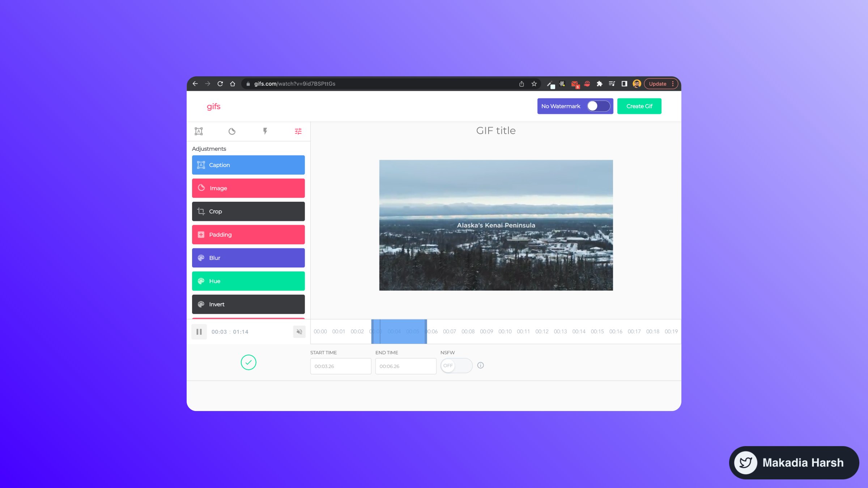Select the Crop adjustment tool
Screen dimensions: 868x488
click(x=248, y=211)
